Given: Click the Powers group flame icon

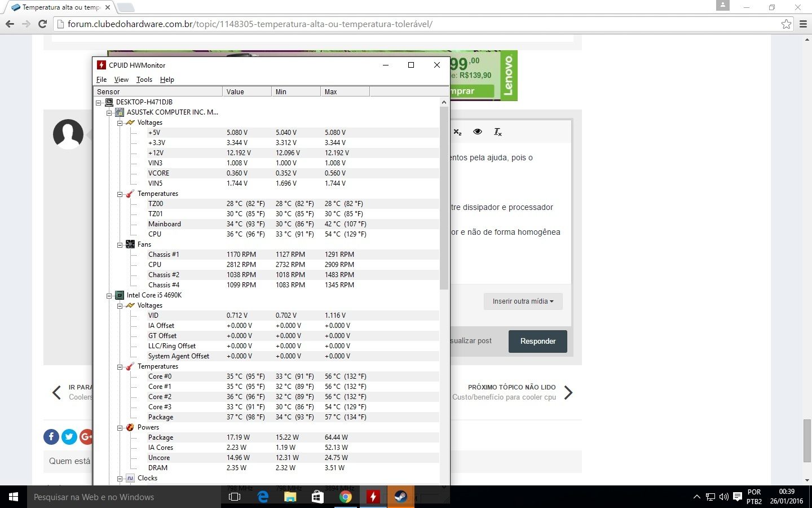Looking at the screenshot, I should coord(130,427).
